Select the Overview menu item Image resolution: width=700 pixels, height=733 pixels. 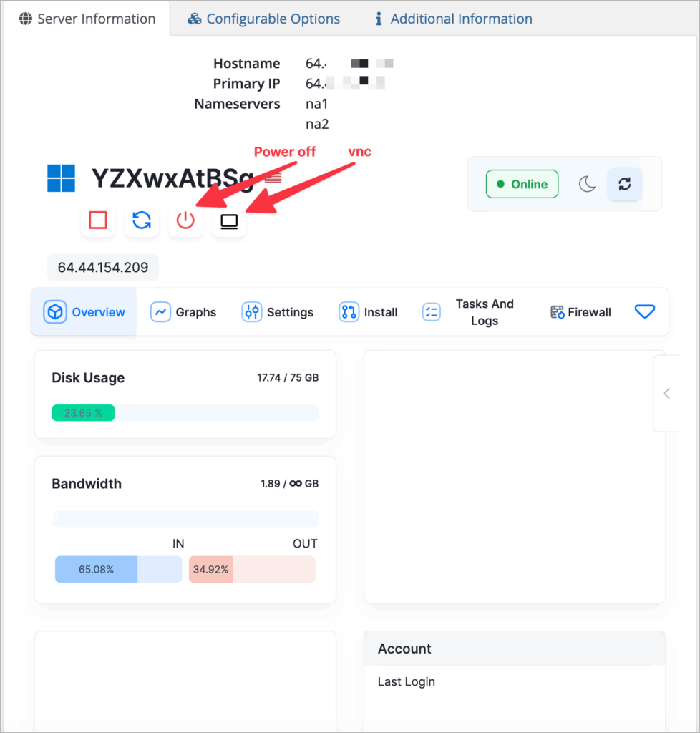tap(84, 312)
